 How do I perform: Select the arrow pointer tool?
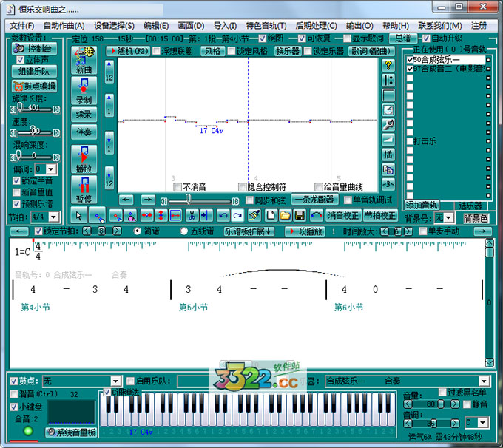(x=80, y=215)
